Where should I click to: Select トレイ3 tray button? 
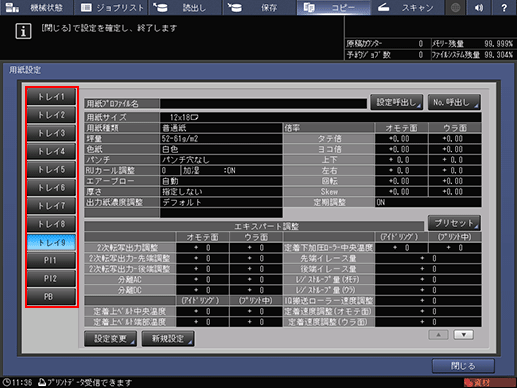[51, 133]
